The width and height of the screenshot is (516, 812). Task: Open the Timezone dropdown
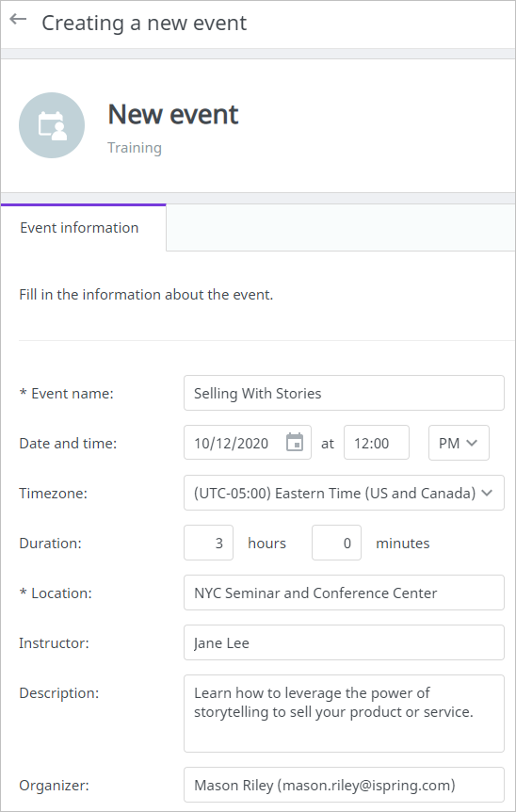(344, 493)
